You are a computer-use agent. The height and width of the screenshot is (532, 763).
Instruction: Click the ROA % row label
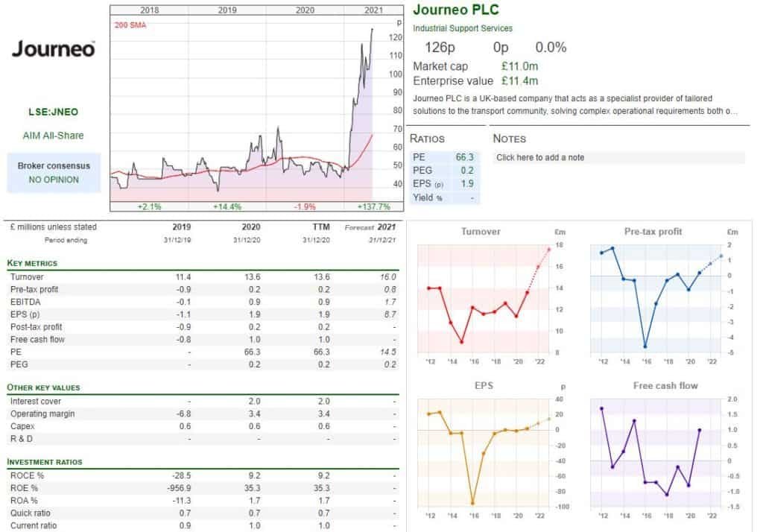pyautogui.click(x=24, y=501)
